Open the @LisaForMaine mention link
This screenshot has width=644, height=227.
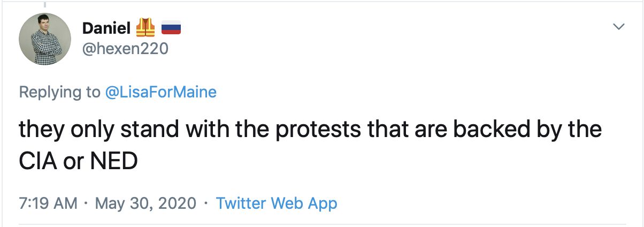pos(160,92)
